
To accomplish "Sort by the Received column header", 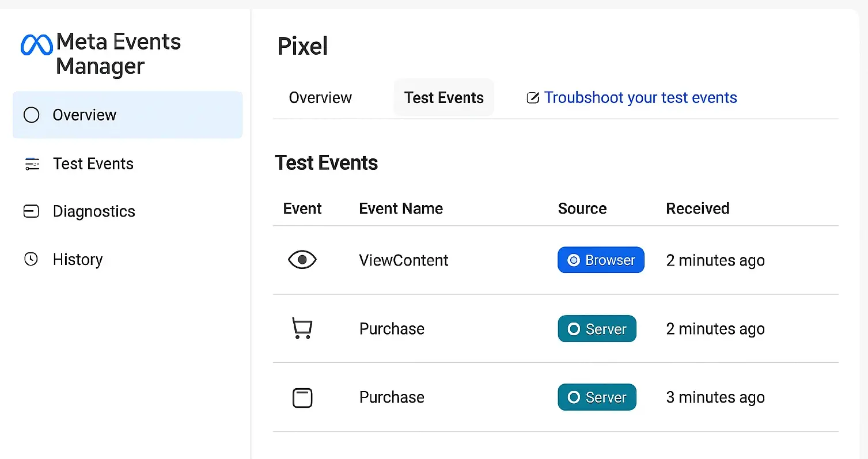I will pyautogui.click(x=698, y=208).
